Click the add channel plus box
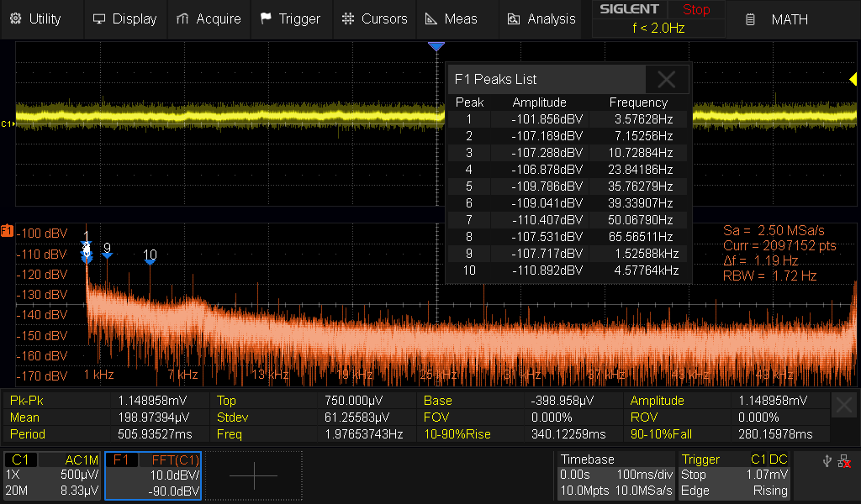The width and height of the screenshot is (861, 504). [253, 475]
